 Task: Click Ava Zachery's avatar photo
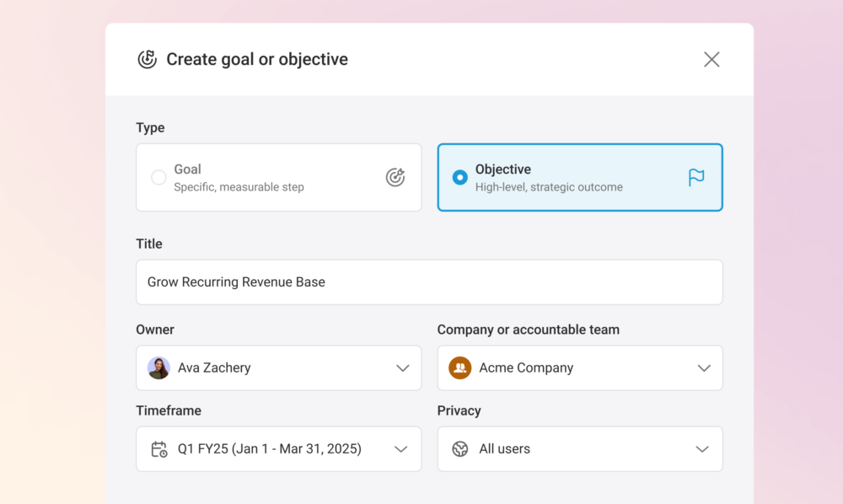[x=158, y=368]
